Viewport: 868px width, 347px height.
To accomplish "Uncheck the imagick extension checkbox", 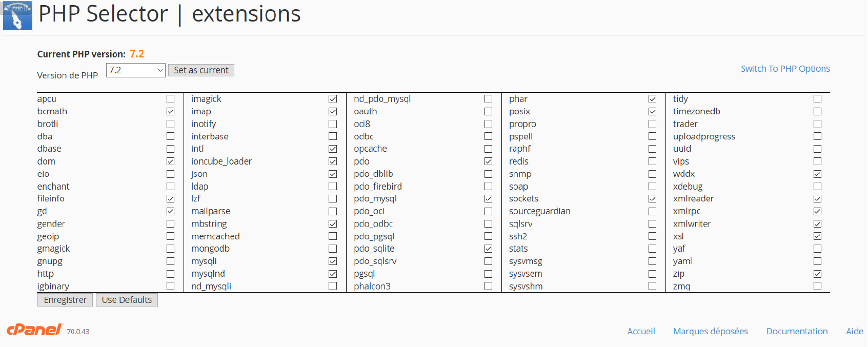I will pyautogui.click(x=333, y=99).
